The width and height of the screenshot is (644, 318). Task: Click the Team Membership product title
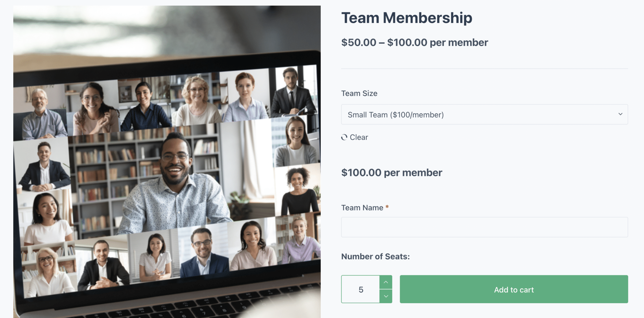407,18
